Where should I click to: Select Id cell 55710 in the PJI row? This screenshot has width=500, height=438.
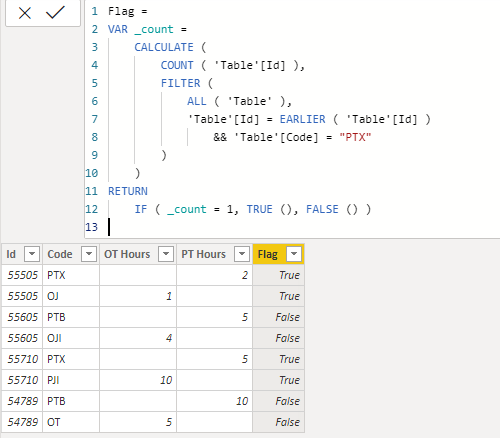click(x=22, y=380)
